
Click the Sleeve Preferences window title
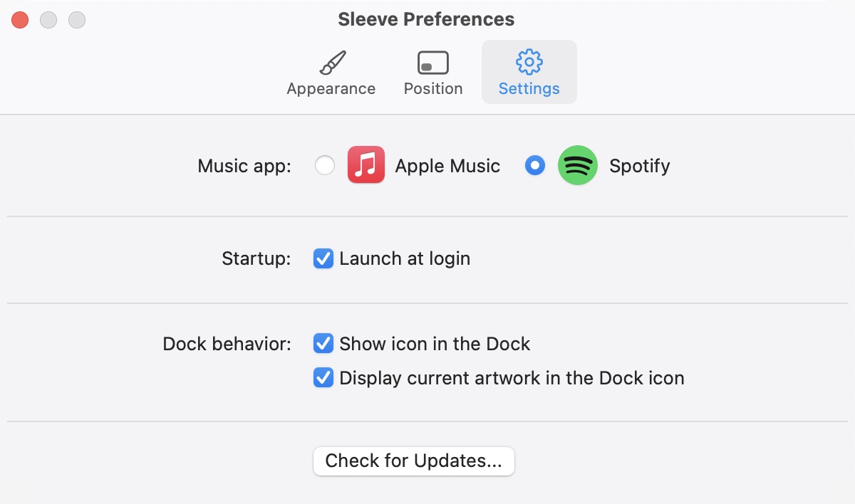click(426, 19)
